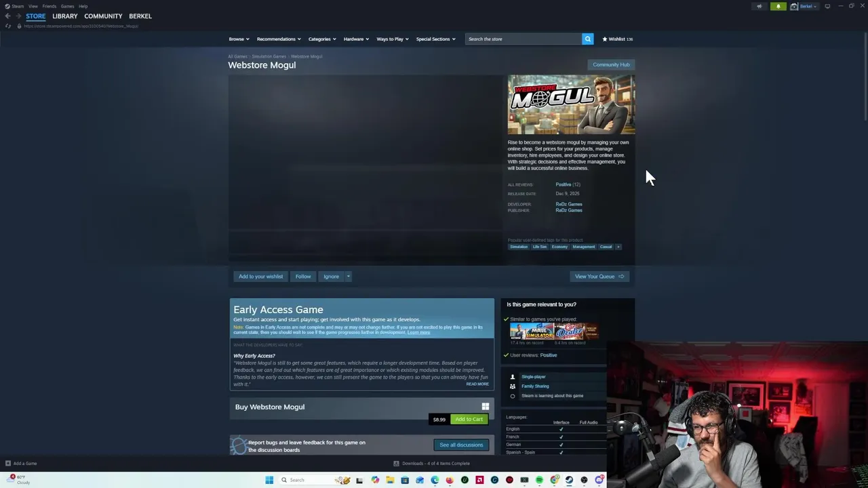The width and height of the screenshot is (868, 488).
Task: Open Spotify in the taskbar
Action: [x=539, y=480]
